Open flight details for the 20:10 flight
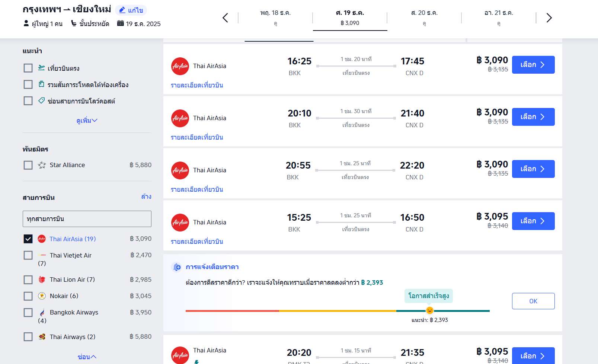598x364 pixels. click(x=197, y=137)
